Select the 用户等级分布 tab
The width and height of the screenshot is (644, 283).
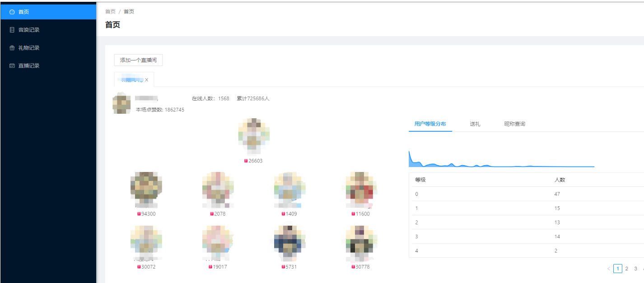(x=430, y=124)
